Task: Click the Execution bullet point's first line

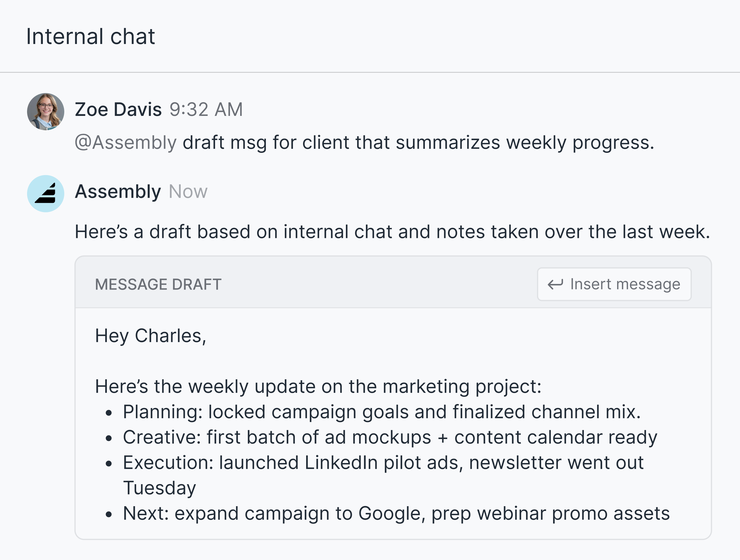Action: tap(383, 463)
